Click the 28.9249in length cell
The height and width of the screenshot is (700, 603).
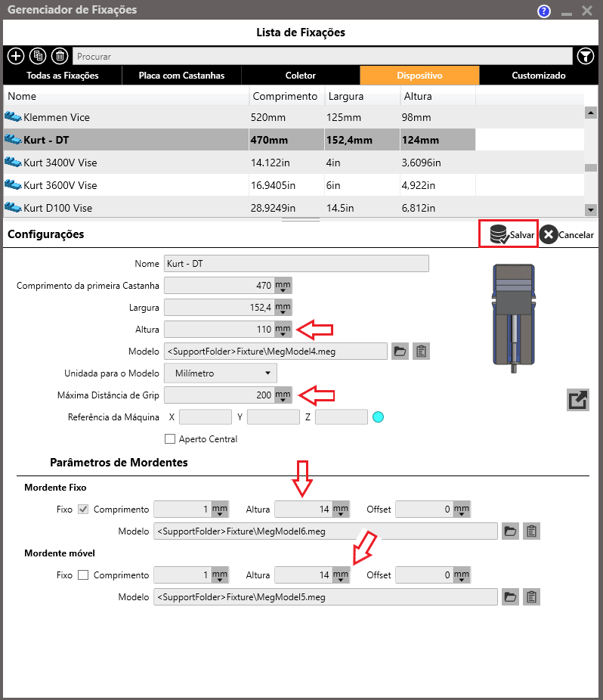(x=286, y=208)
